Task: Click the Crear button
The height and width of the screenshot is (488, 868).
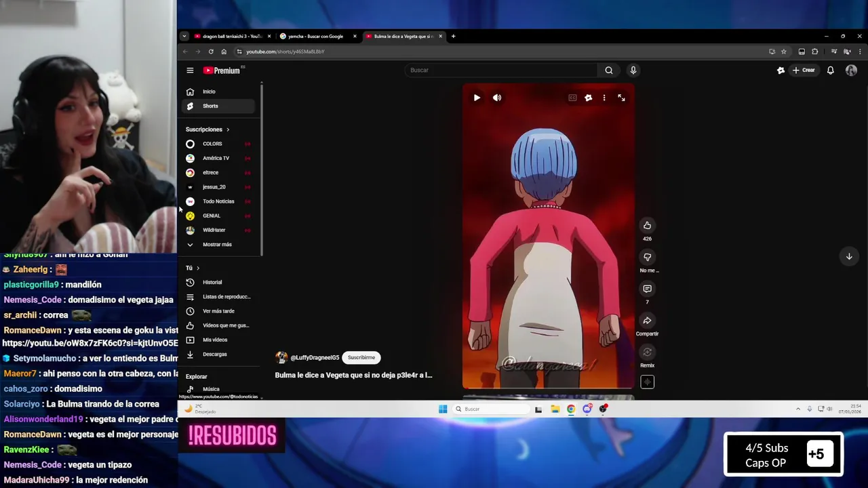Action: tap(804, 70)
